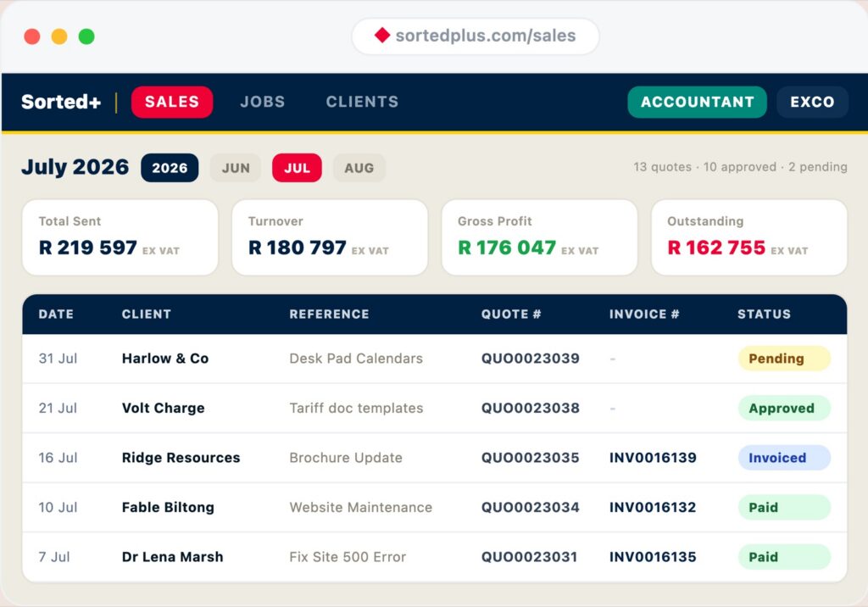Click quote number QUO0023031
The height and width of the screenshot is (607, 868).
(x=529, y=557)
